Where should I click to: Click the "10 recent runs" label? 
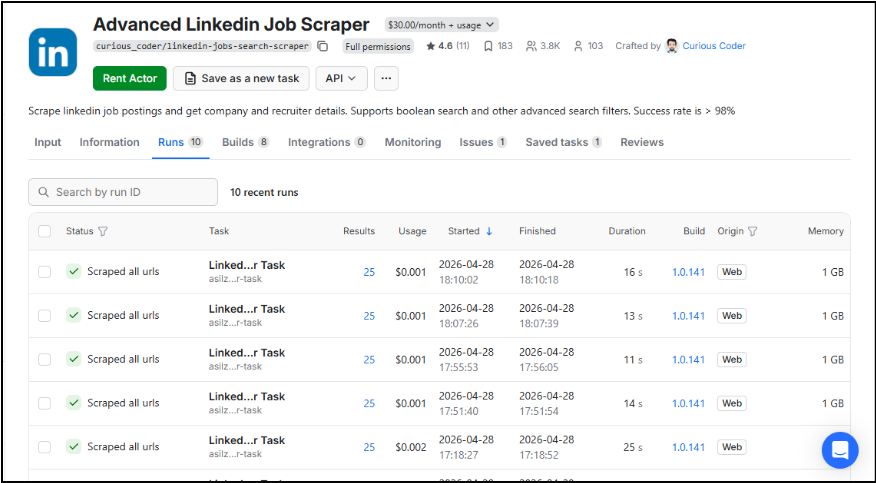264,193
